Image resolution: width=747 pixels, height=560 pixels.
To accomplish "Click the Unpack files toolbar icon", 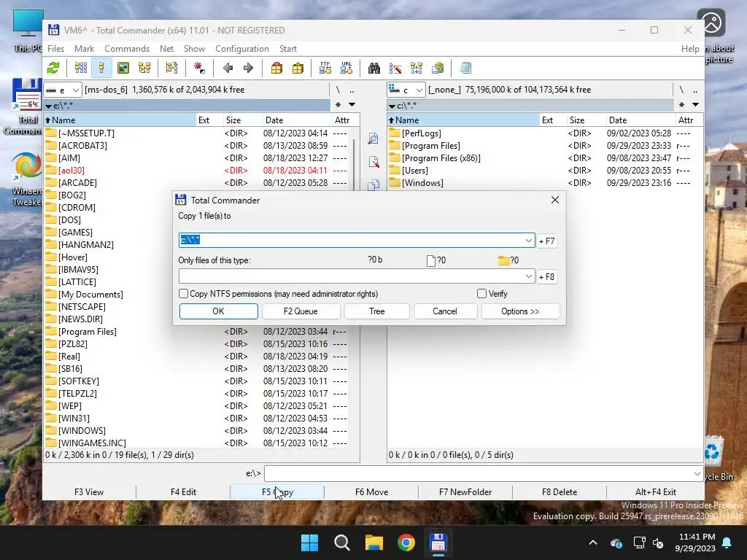I will (x=298, y=68).
